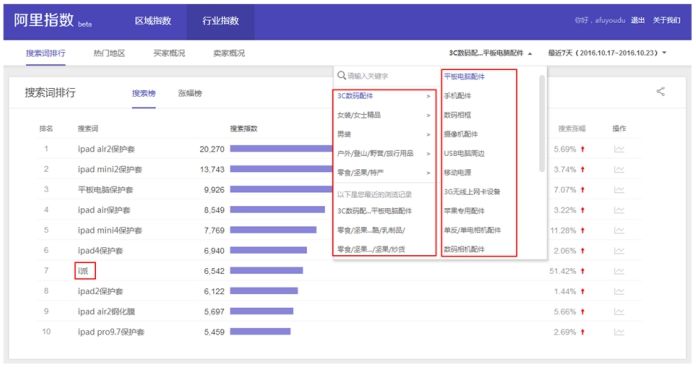Click search index value 20,270
This screenshot has width=696, height=367.
point(212,149)
